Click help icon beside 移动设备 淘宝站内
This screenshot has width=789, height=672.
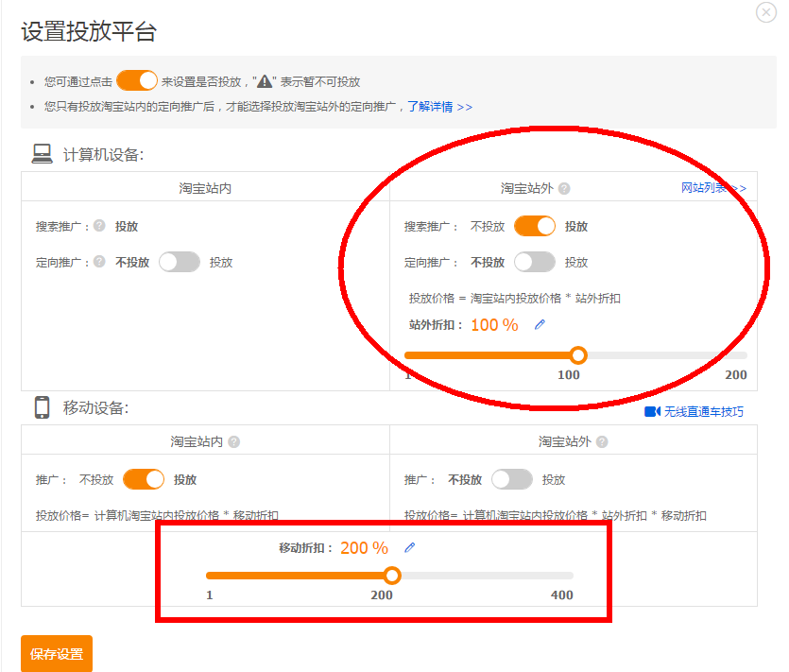point(233,442)
